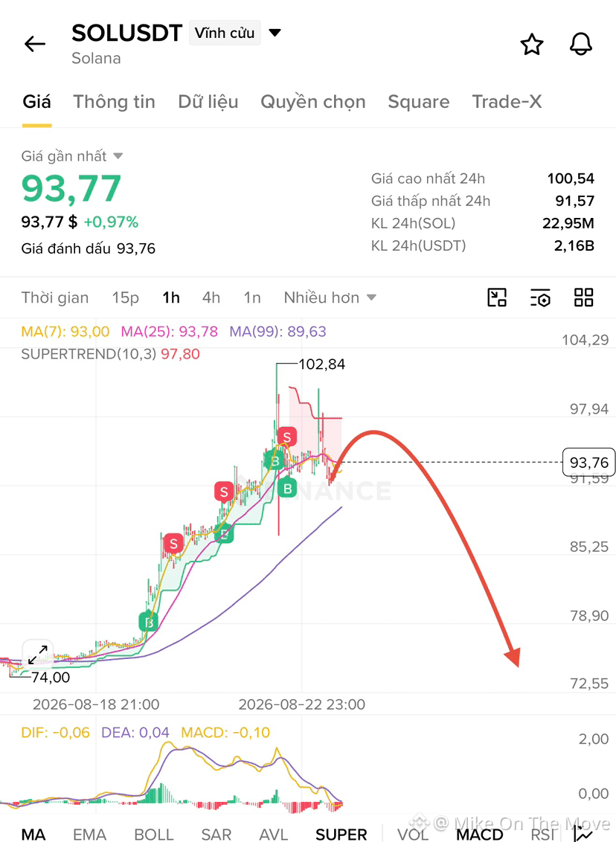Toggle the SAR indicator
This screenshot has width=616, height=842.
tap(216, 834)
